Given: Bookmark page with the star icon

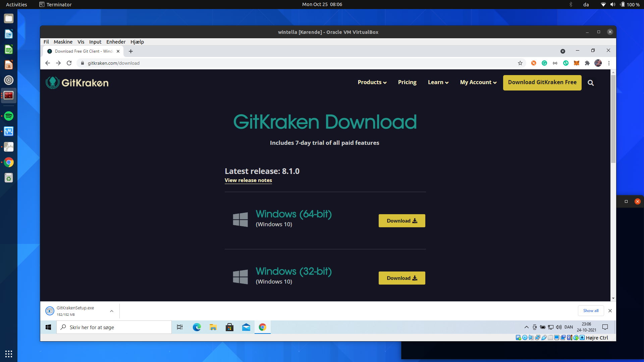Looking at the screenshot, I should 520,63.
